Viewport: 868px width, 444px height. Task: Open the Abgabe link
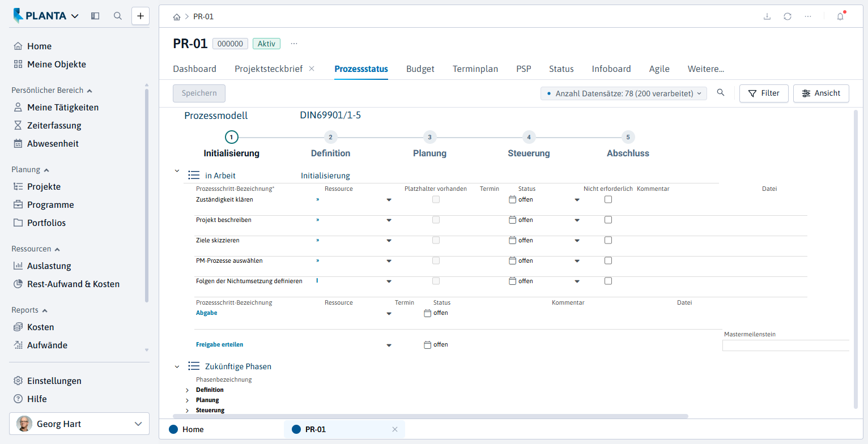tap(207, 313)
